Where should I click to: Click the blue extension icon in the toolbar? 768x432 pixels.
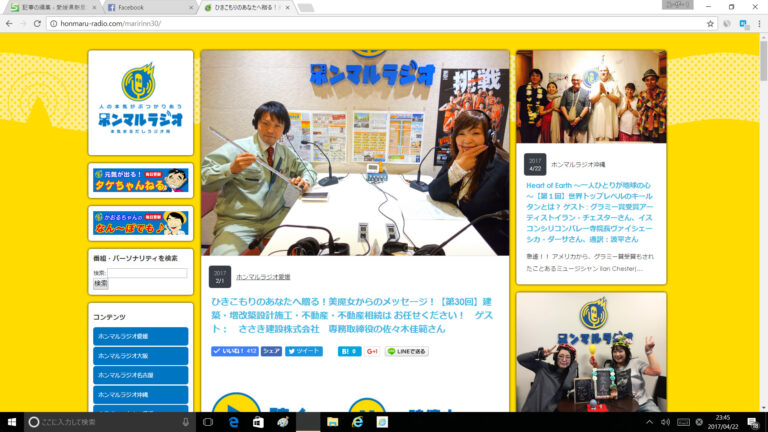[x=744, y=24]
